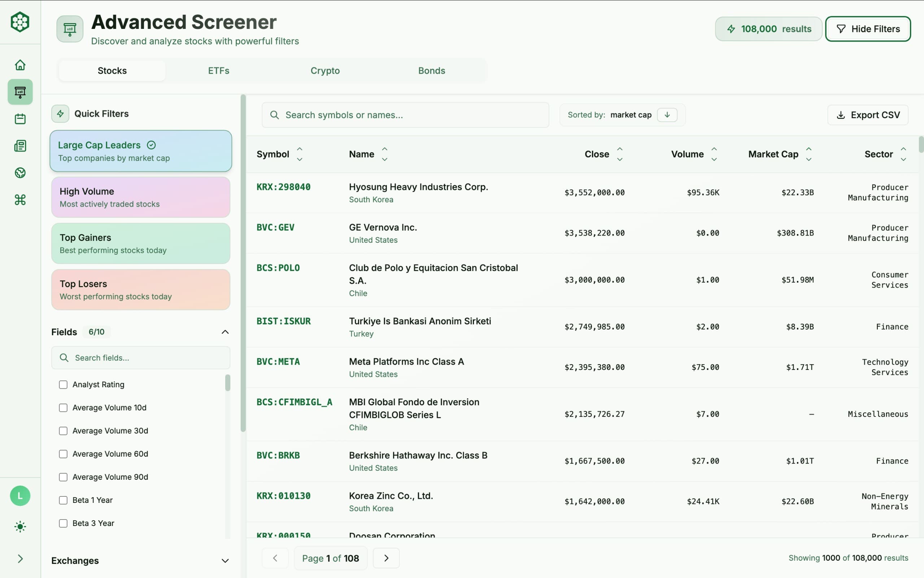Select the Screener icon in the sidebar
Viewport: 924px width, 578px height.
(20, 92)
